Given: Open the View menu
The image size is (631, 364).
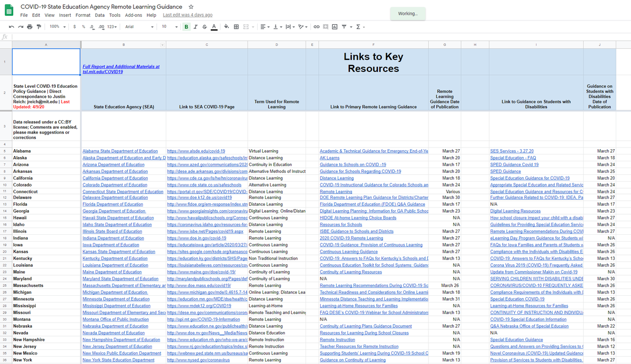Looking at the screenshot, I should click(49, 15).
